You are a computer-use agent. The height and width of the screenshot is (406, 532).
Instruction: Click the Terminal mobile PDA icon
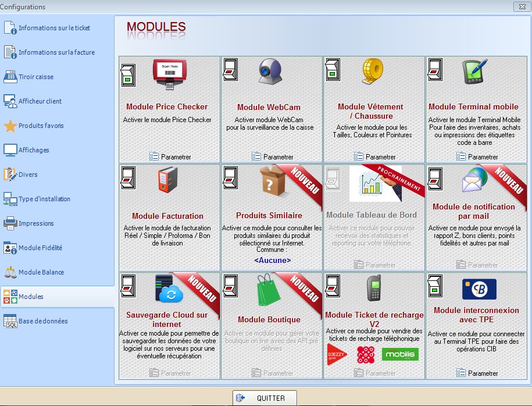[x=474, y=72]
